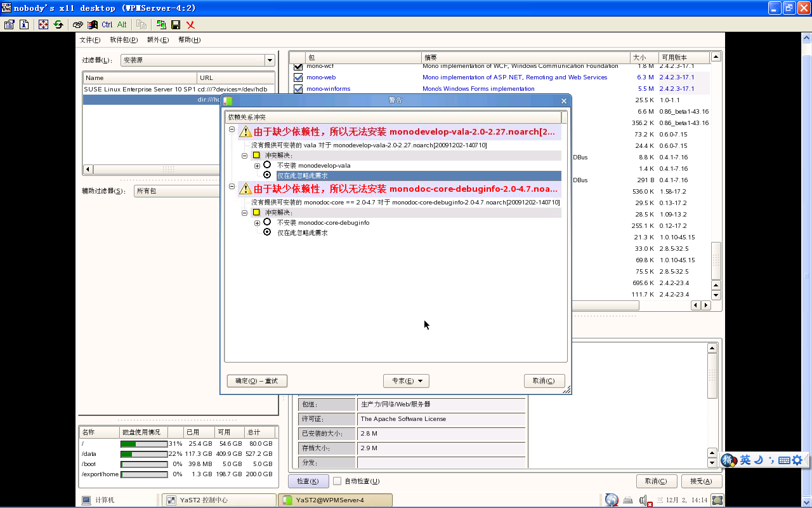Sort package list by 大小 column
Image resolution: width=812 pixels, height=508 pixels.
click(x=644, y=57)
